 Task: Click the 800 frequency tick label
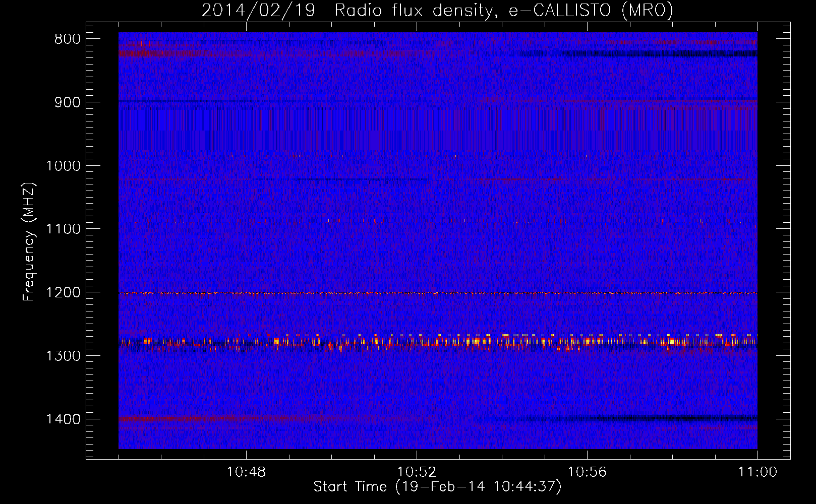68,39
